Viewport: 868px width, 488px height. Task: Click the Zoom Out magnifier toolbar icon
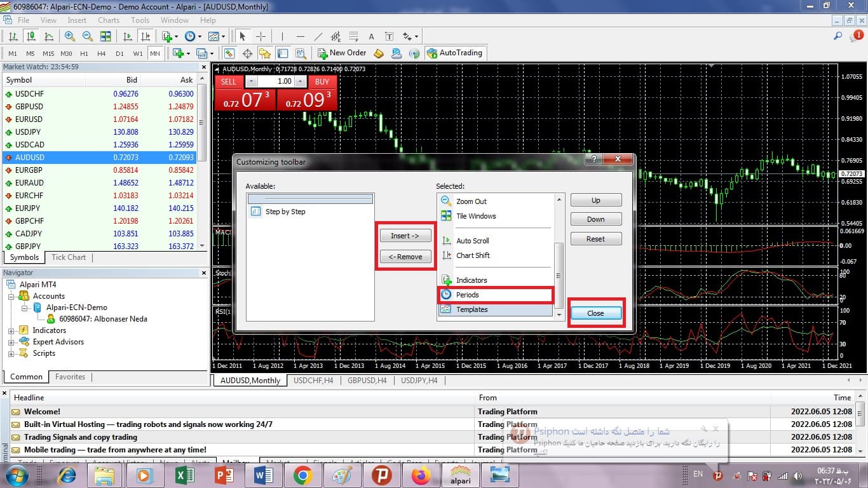pyautogui.click(x=88, y=36)
